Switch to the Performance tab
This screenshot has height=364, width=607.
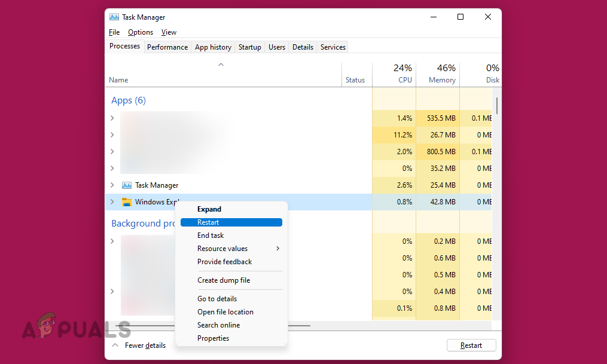click(x=167, y=47)
